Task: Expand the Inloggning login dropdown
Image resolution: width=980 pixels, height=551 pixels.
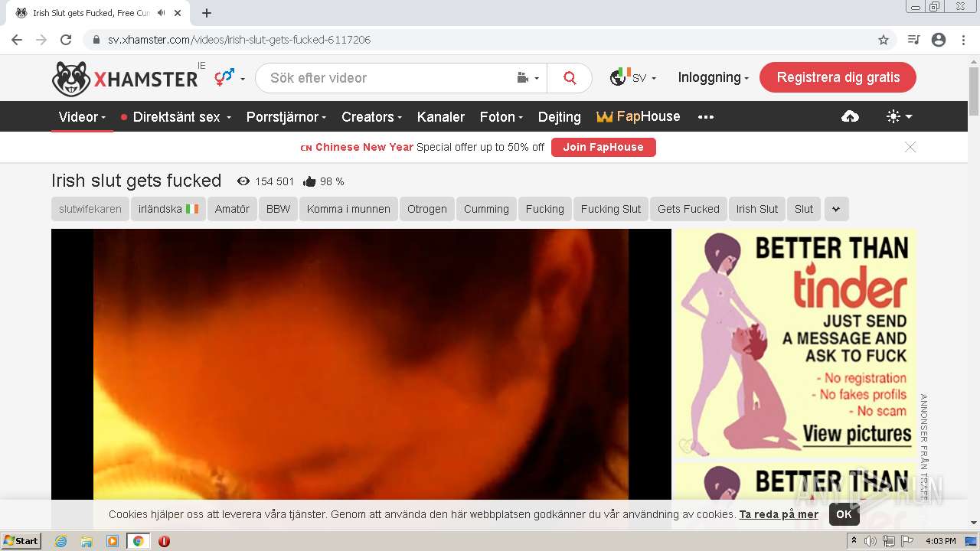Action: pos(713,78)
